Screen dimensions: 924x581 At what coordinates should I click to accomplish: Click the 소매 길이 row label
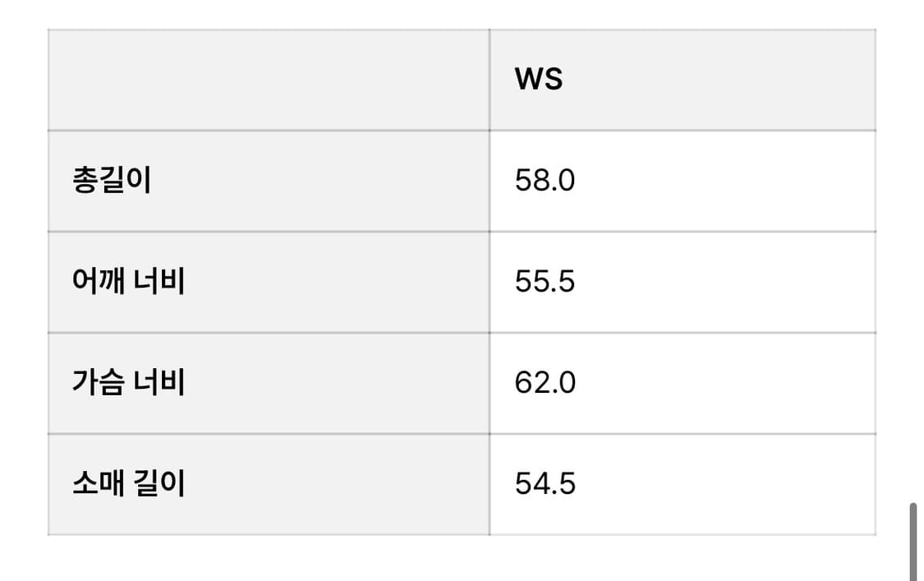(128, 483)
